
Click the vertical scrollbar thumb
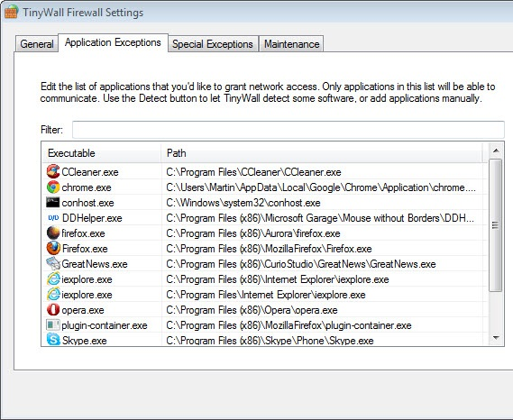coord(496,225)
